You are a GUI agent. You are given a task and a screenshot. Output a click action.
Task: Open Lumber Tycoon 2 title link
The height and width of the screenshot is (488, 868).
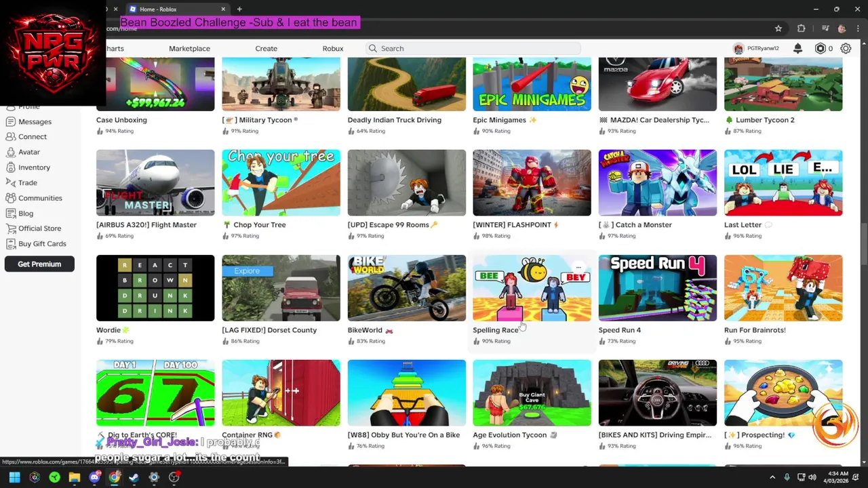tap(759, 120)
